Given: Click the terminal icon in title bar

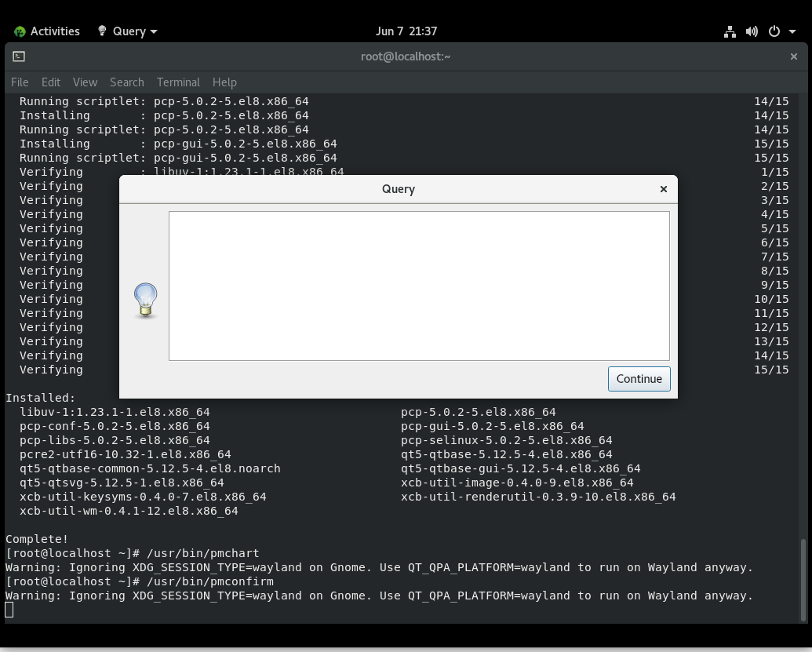Looking at the screenshot, I should click(x=19, y=56).
